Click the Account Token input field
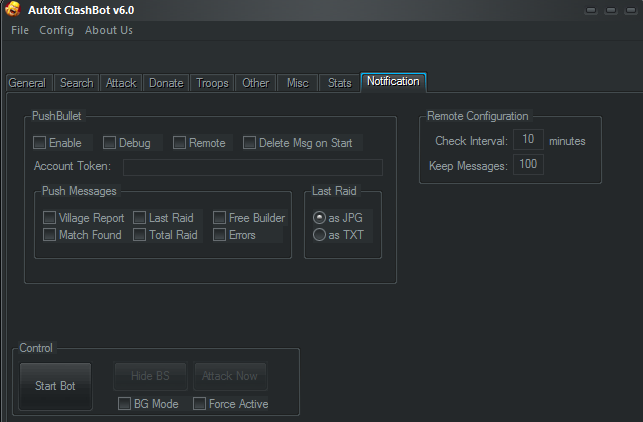The height and width of the screenshot is (422, 643). [x=253, y=167]
